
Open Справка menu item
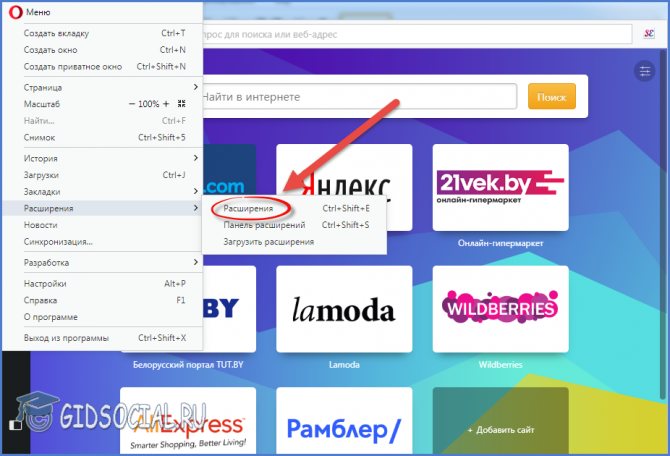103,300
